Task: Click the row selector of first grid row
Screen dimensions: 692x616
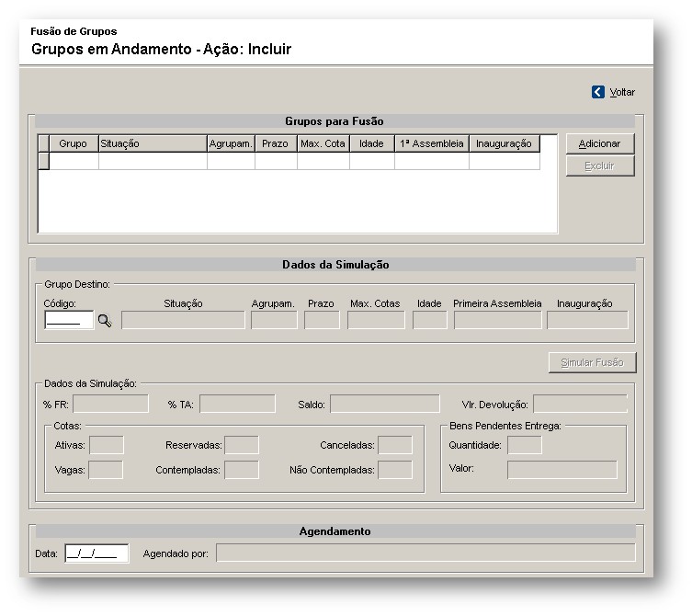Action: [x=44, y=161]
